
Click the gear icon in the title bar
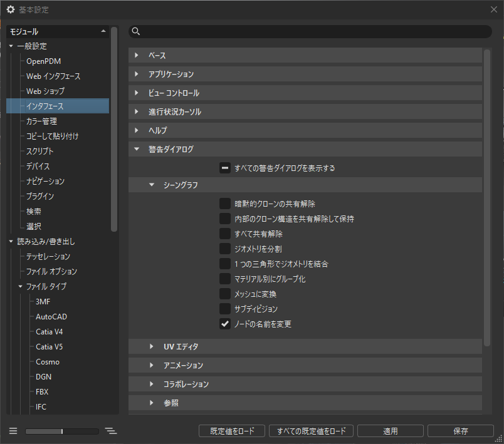click(10, 9)
